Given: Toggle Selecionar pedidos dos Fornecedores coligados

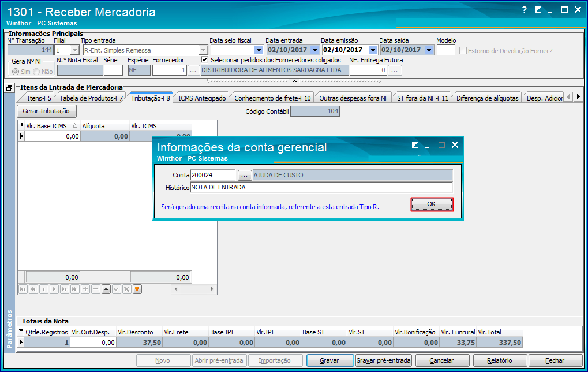Looking at the screenshot, I should coord(204,59).
